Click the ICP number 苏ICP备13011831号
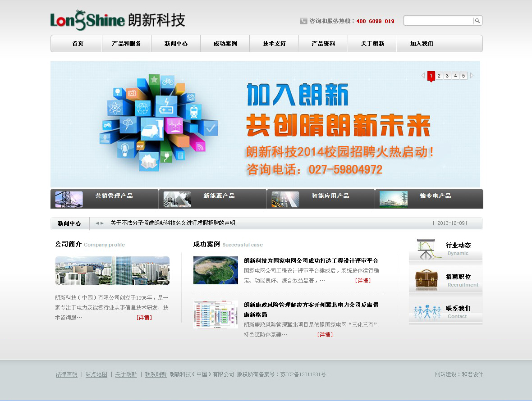Viewport: 532px width, 401px height. click(303, 374)
